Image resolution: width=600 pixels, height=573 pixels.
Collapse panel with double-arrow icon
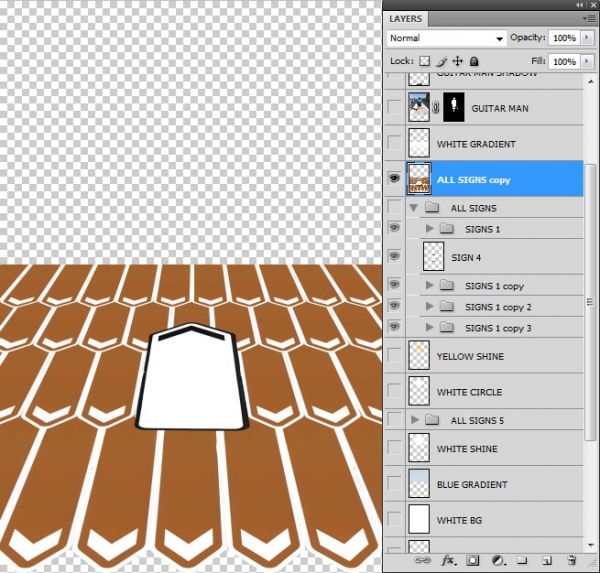(580, 5)
